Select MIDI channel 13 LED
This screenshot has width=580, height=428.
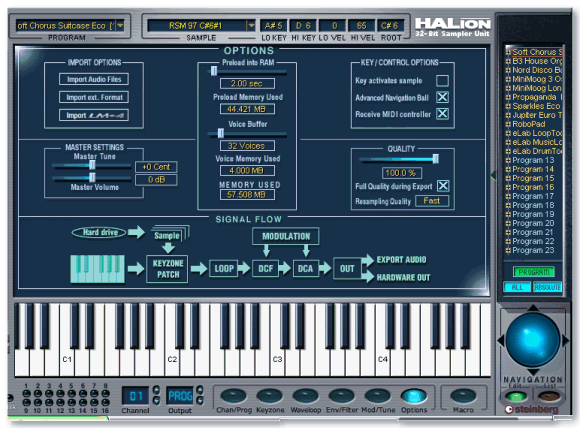pyautogui.click(x=71, y=402)
